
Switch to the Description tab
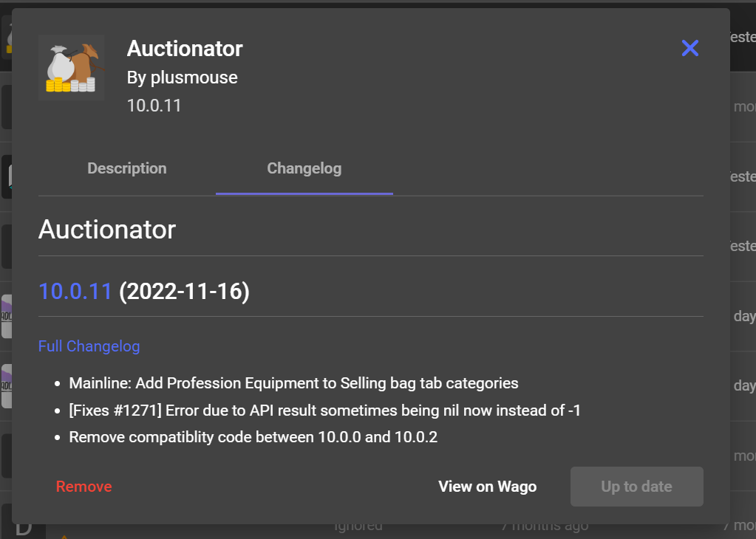coord(126,168)
